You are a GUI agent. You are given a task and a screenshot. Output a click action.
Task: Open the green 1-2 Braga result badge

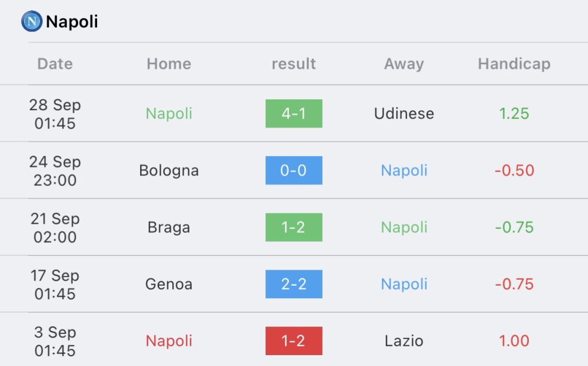point(293,227)
